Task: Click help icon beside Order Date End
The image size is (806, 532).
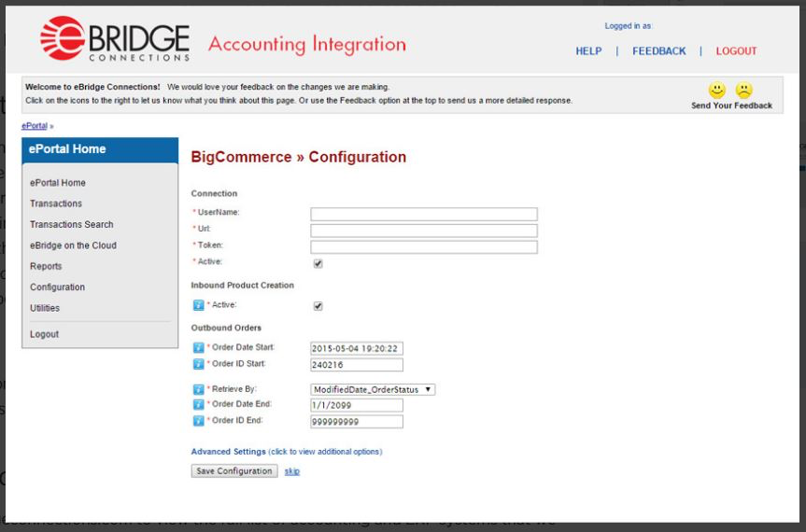Action: (x=198, y=405)
